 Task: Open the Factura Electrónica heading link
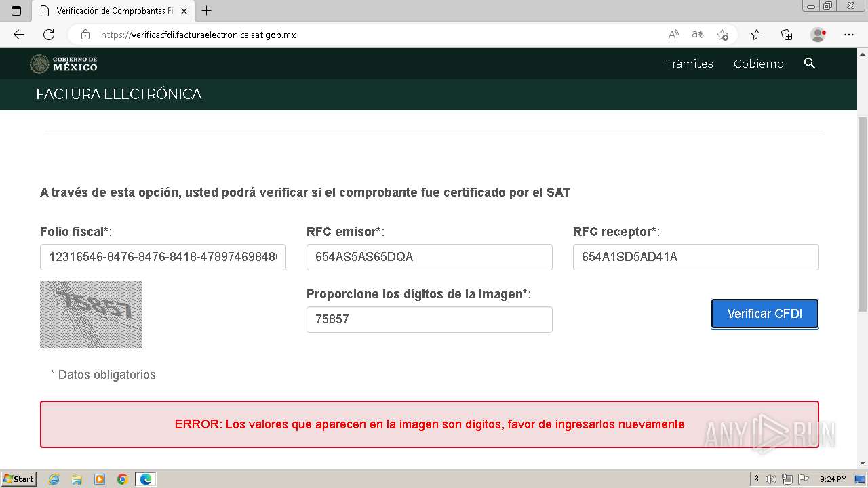coord(119,94)
